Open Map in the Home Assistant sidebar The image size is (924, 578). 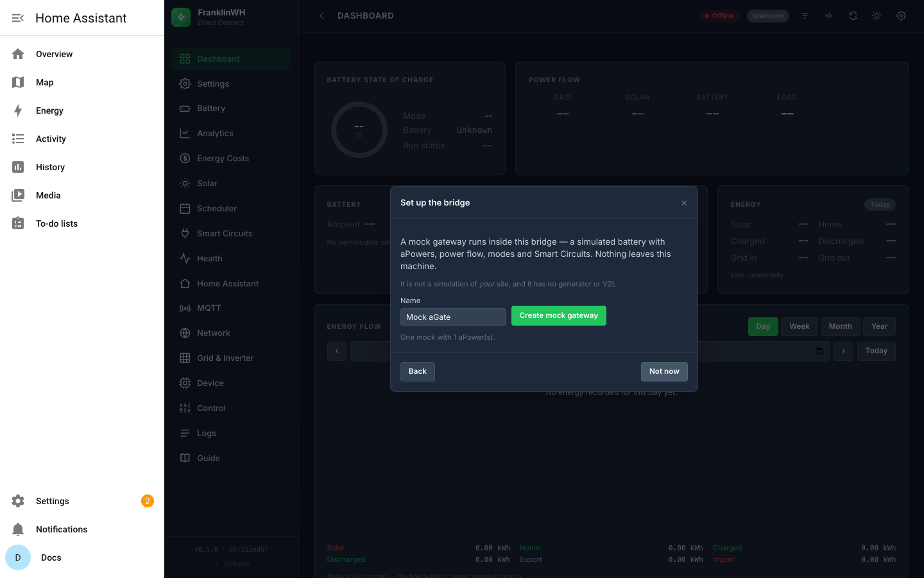[x=82, y=82]
